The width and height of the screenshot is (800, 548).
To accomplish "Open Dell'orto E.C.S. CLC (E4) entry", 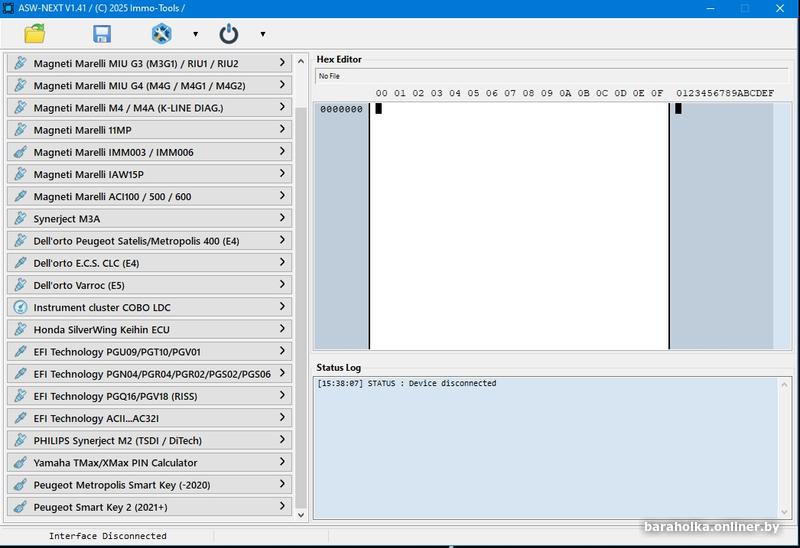I will point(149,263).
